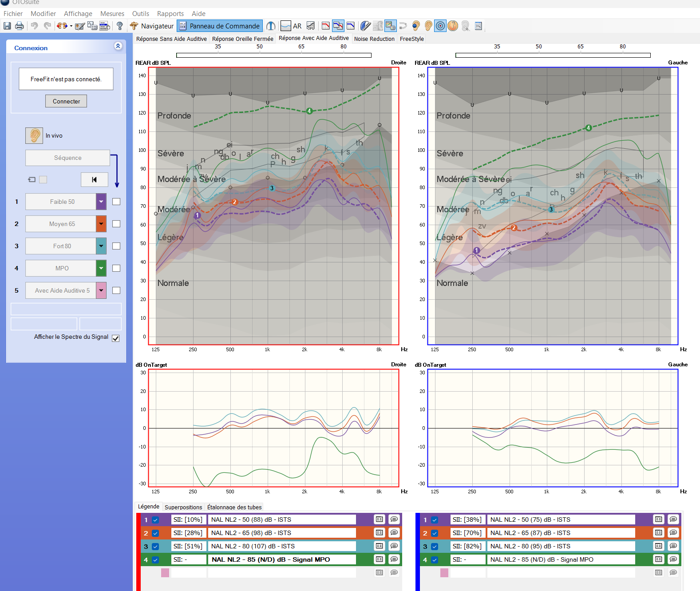Open the green MPO dropdown arrow
Viewport: 700px width, 591px height.
point(101,268)
